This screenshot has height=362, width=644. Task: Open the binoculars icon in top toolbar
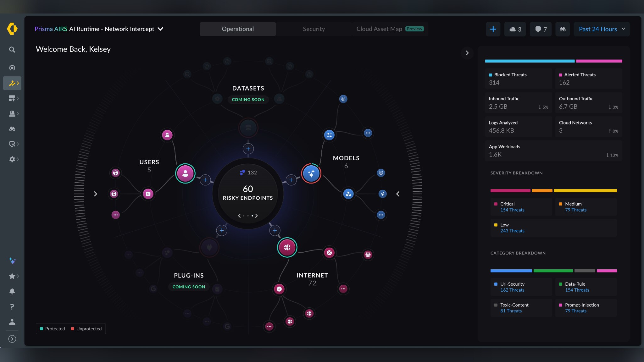563,29
